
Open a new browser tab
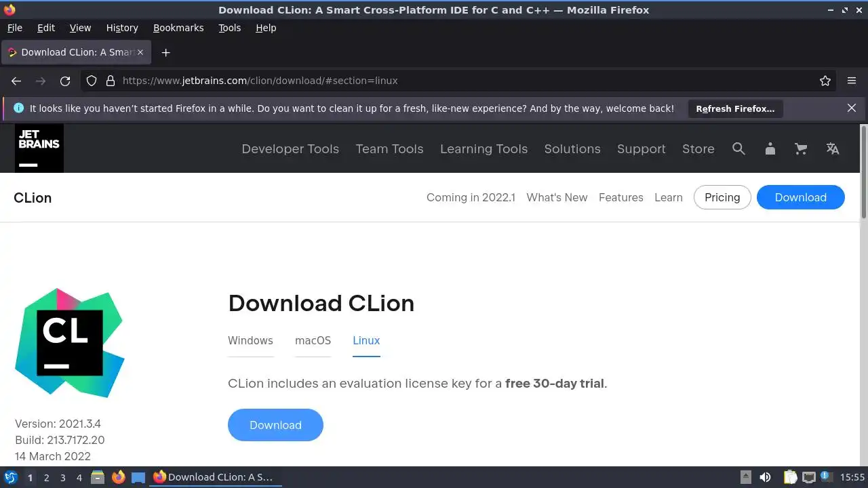click(x=165, y=52)
